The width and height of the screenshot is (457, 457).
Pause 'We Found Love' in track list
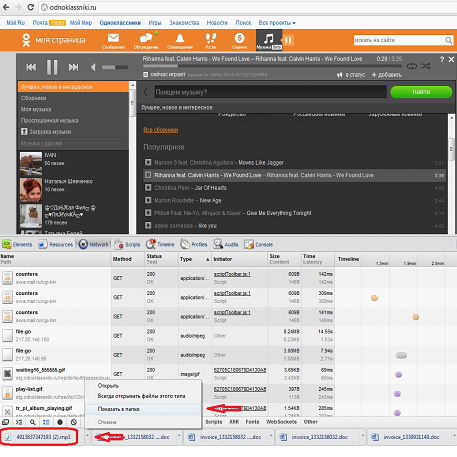148,175
